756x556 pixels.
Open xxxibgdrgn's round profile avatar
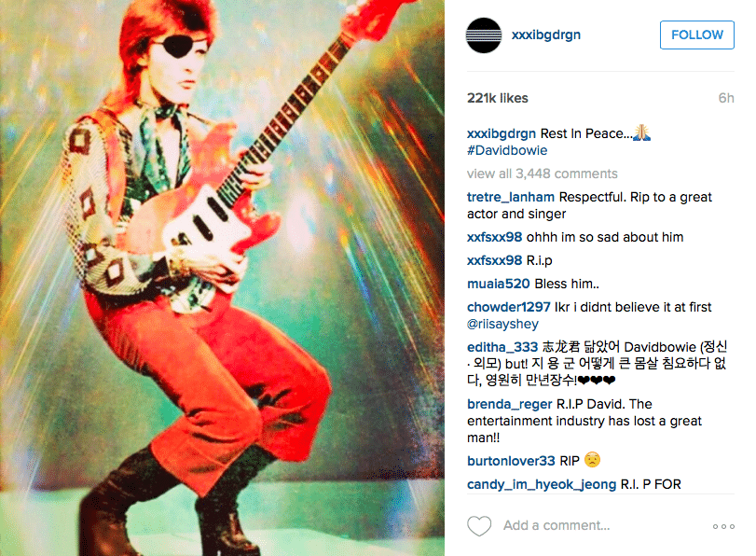pyautogui.click(x=484, y=35)
